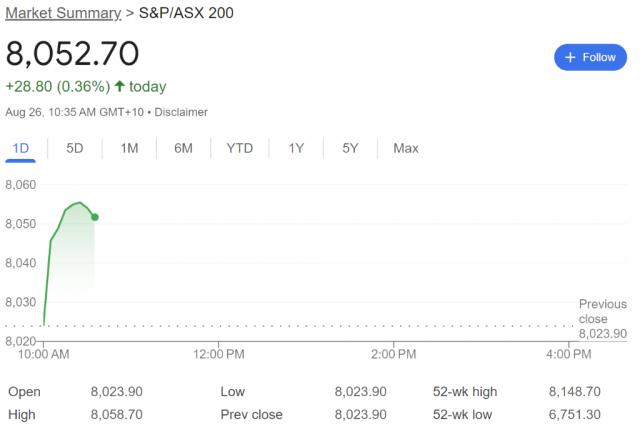
Task: Click the Previous close label on chart
Action: [x=602, y=311]
